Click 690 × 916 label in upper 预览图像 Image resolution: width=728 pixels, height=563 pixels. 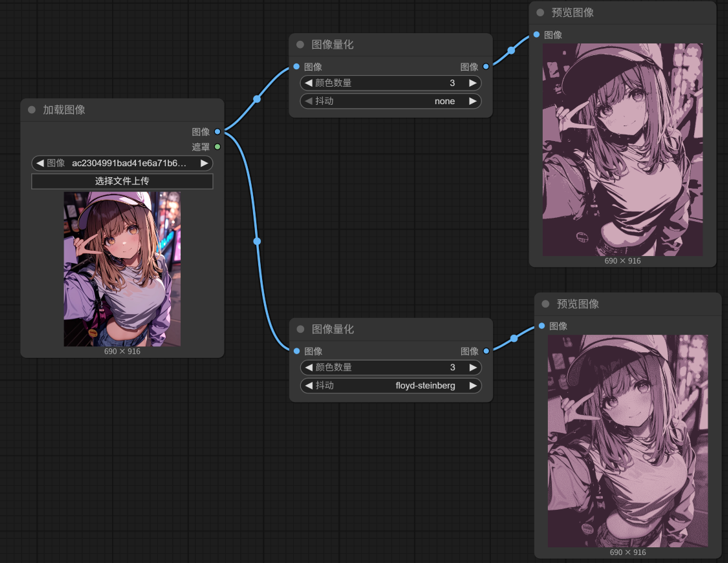(623, 261)
